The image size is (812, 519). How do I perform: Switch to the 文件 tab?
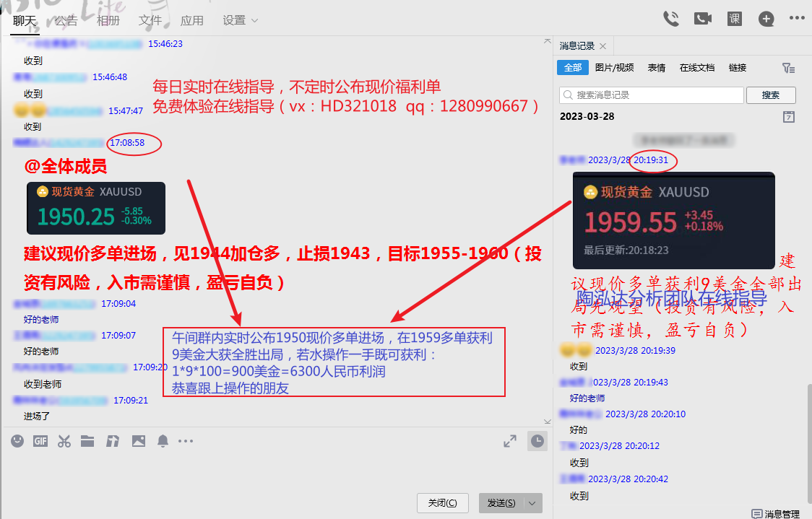click(150, 21)
